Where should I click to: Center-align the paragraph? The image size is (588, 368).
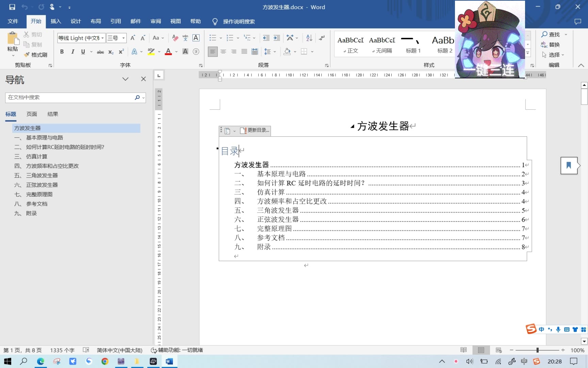tap(223, 51)
